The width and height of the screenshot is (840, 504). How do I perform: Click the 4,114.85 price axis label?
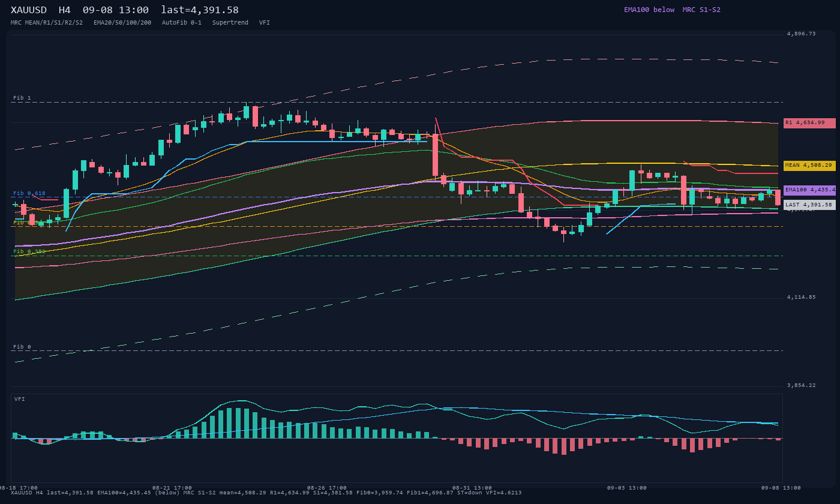(x=801, y=297)
